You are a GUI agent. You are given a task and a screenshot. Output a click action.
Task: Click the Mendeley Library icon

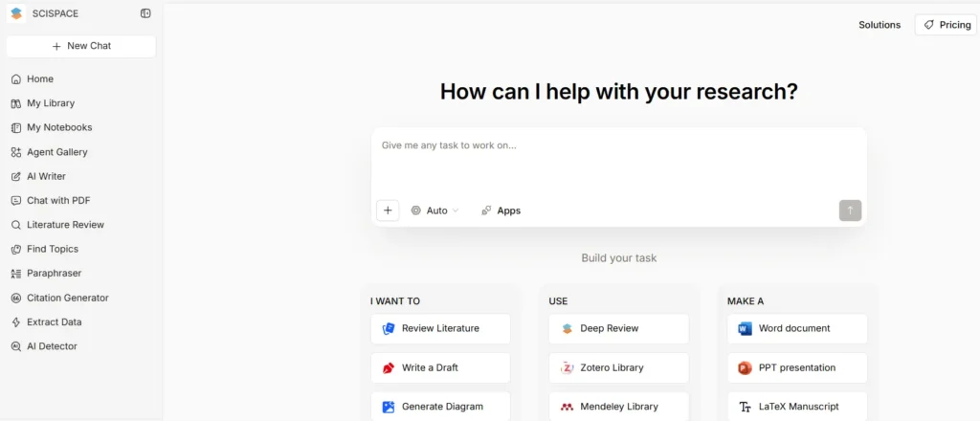(x=567, y=407)
